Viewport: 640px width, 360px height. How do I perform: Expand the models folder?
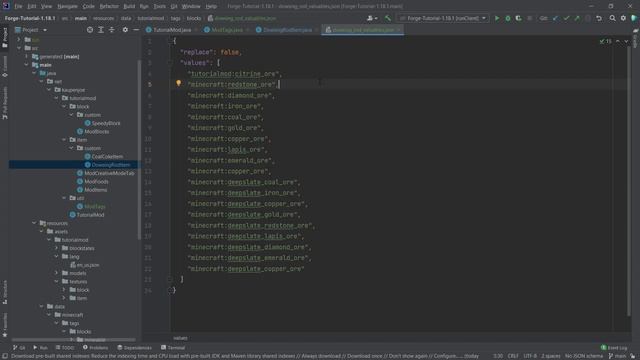tap(57, 273)
